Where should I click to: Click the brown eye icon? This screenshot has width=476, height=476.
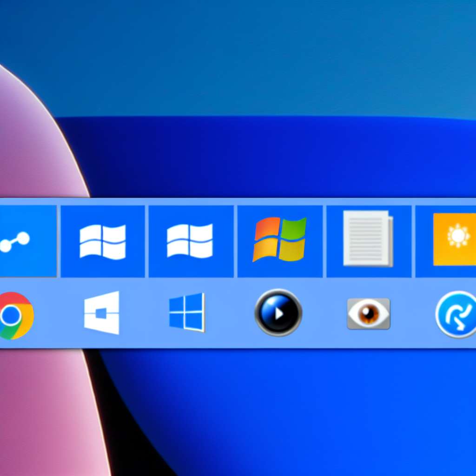click(x=369, y=314)
